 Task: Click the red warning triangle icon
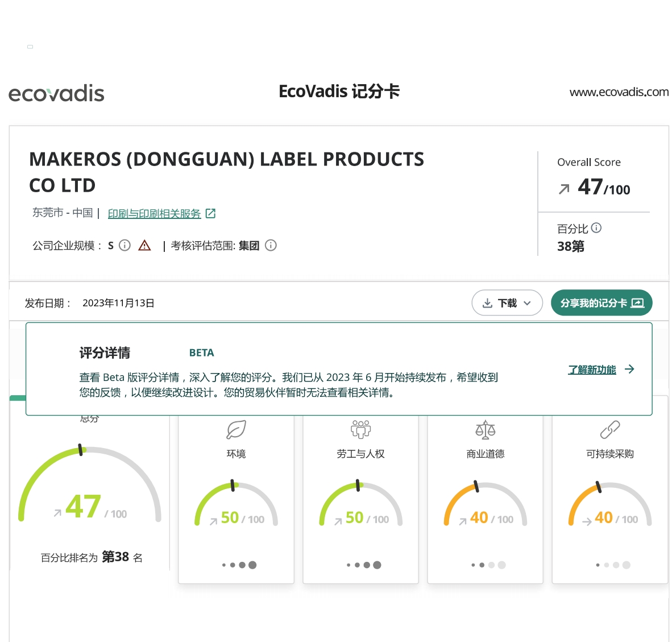click(x=145, y=245)
